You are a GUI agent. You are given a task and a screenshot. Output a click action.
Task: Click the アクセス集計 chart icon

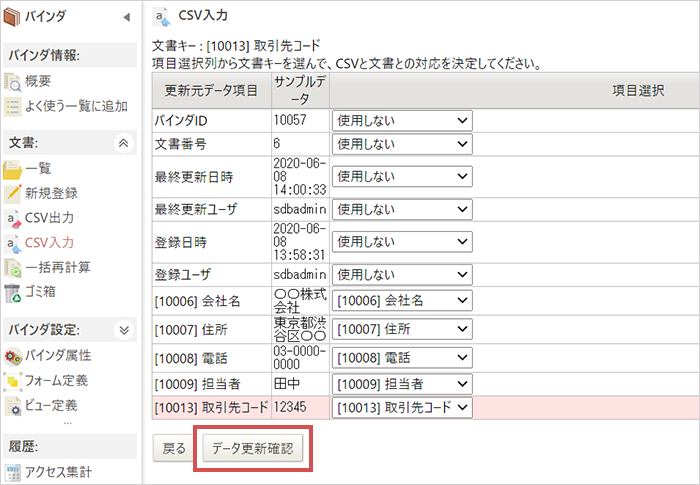12,473
